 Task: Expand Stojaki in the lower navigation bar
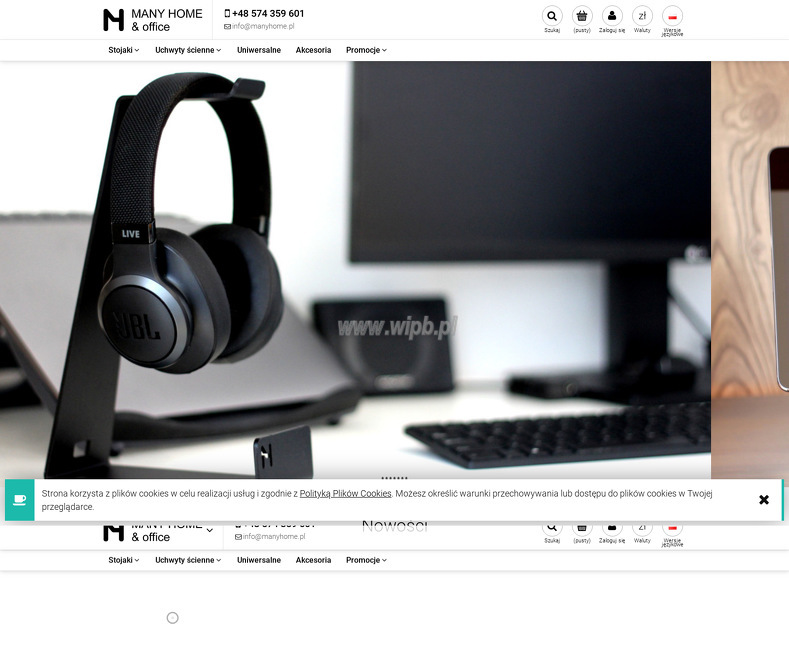pyautogui.click(x=124, y=560)
